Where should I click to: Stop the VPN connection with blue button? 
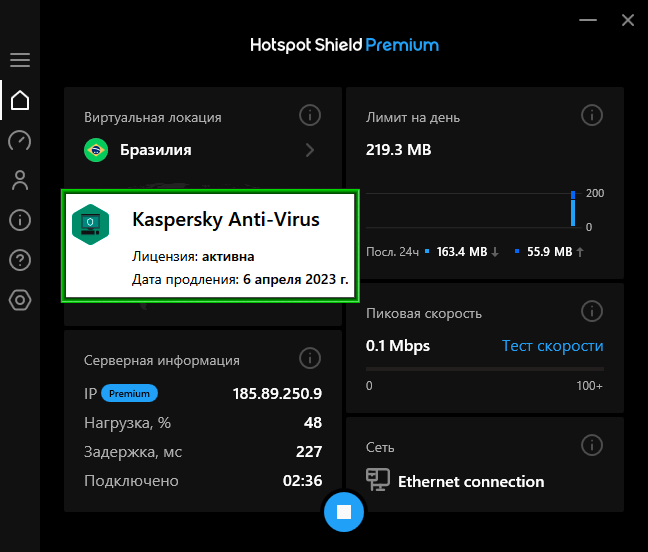click(344, 512)
